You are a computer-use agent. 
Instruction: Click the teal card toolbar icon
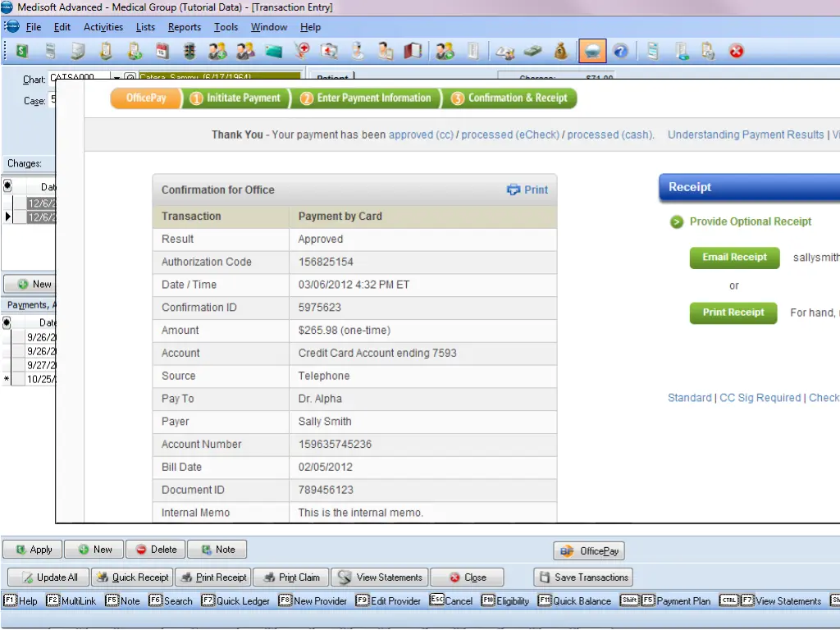pos(273,51)
